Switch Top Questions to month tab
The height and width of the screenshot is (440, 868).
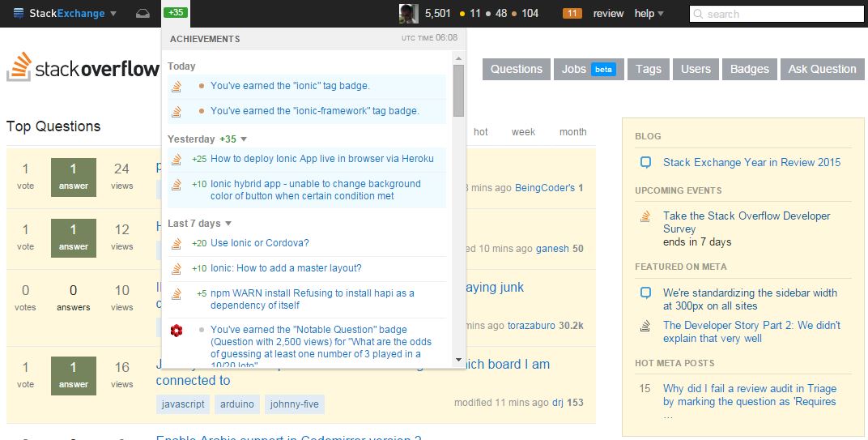pyautogui.click(x=573, y=132)
